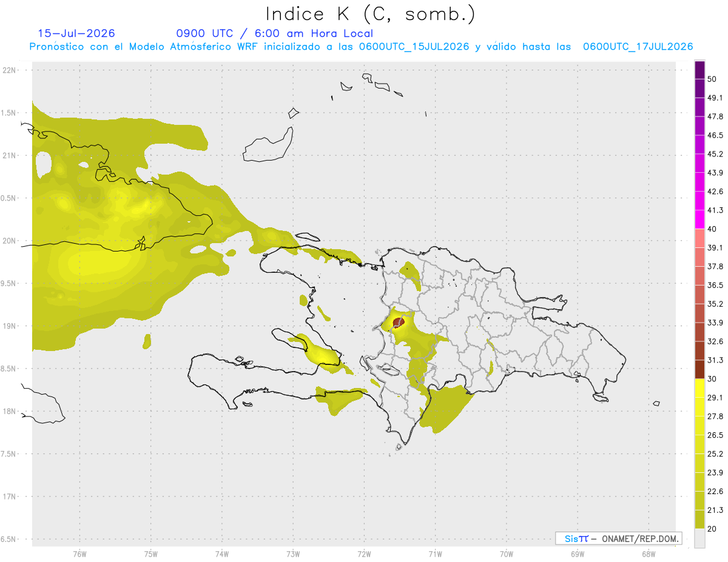The width and height of the screenshot is (728, 562).
Task: Select the date text '15-Jul-2026'
Action: point(76,33)
